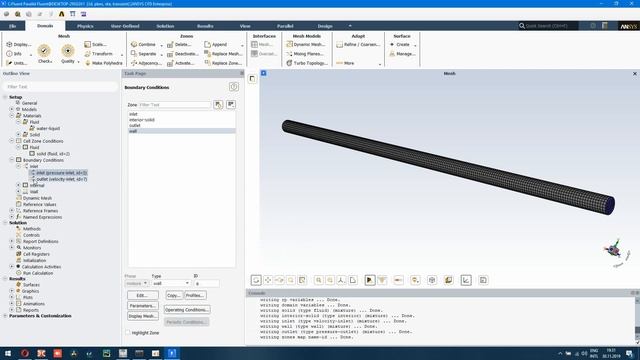Open the Type dropdown showing wall
Screen dimensions: 640x360
point(171,283)
